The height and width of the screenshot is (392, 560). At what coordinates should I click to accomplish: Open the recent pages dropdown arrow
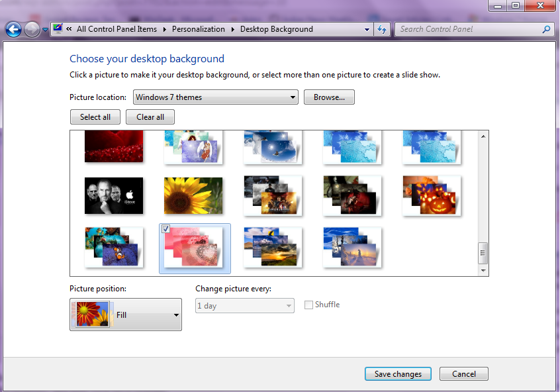[46, 30]
